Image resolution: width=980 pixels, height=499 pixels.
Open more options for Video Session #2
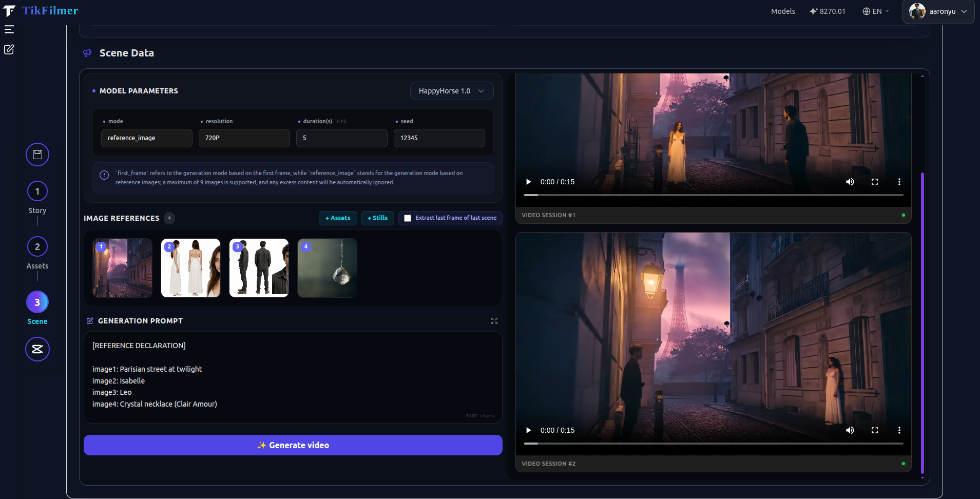(899, 430)
